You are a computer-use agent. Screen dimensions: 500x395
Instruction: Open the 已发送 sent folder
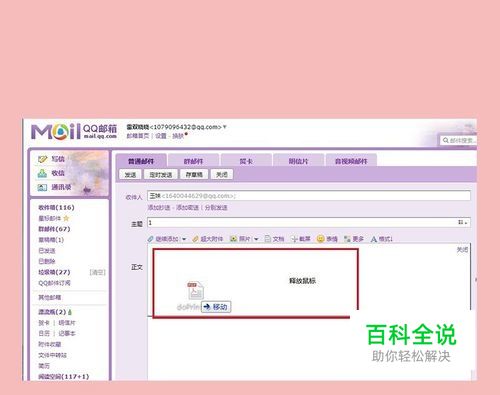47,251
